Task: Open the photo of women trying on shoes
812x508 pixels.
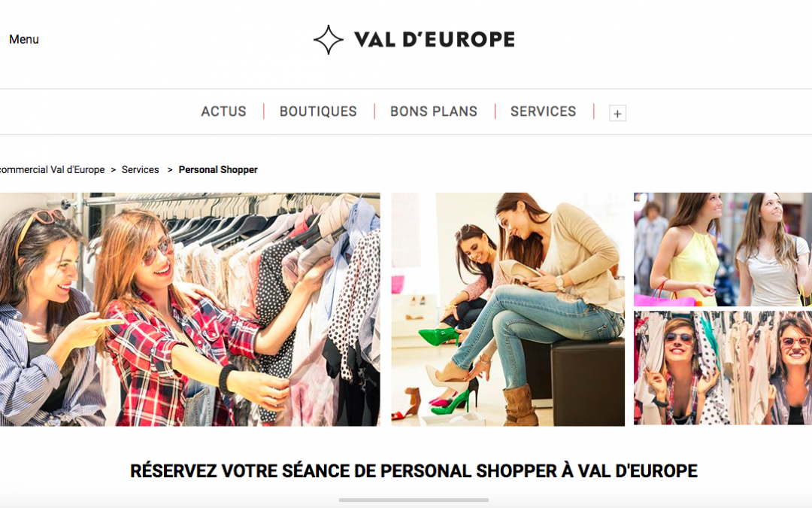Action: (x=508, y=309)
